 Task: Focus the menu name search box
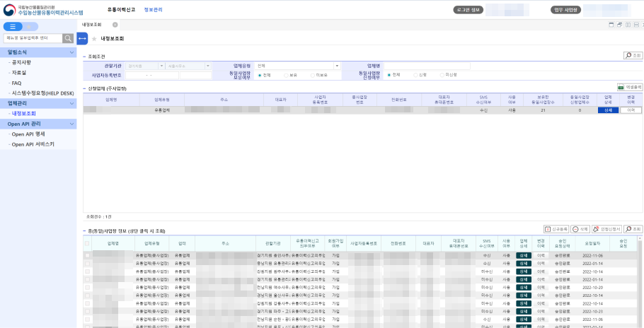click(33, 38)
